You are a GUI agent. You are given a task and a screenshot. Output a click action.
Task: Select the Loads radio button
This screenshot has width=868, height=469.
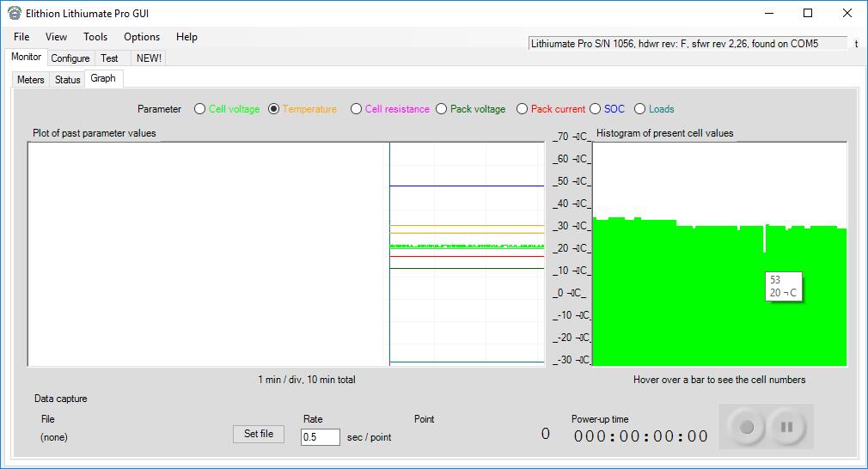click(639, 109)
